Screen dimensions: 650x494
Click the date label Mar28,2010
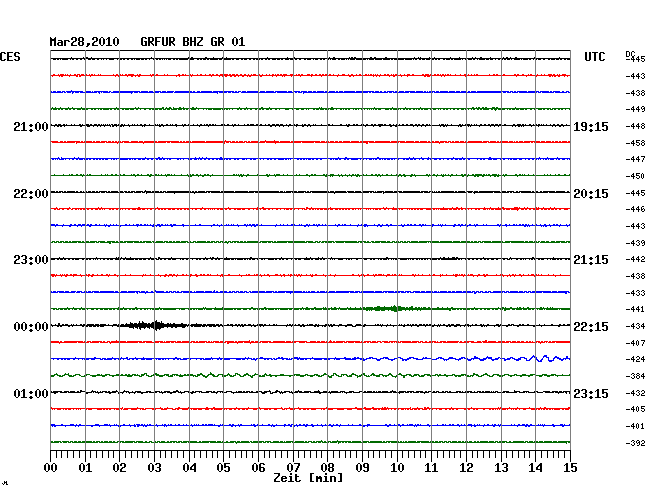coord(84,42)
